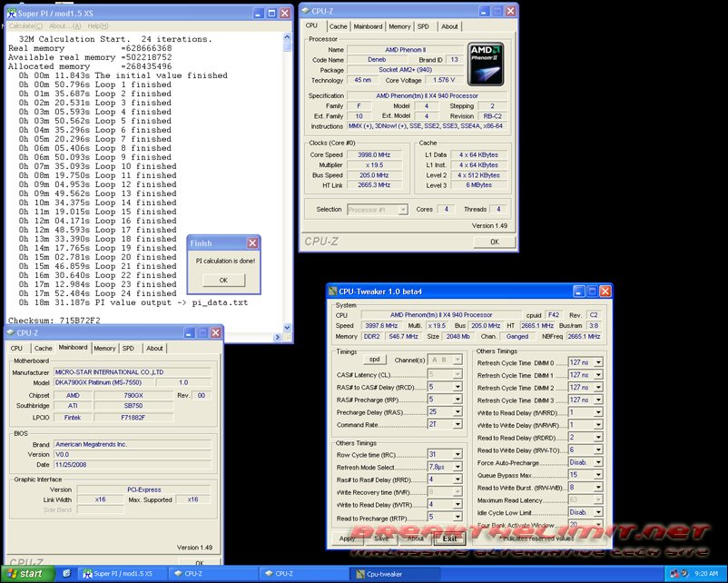728x583 pixels.
Task: Open the Queue Bypass Max dropdown
Action: [598, 475]
